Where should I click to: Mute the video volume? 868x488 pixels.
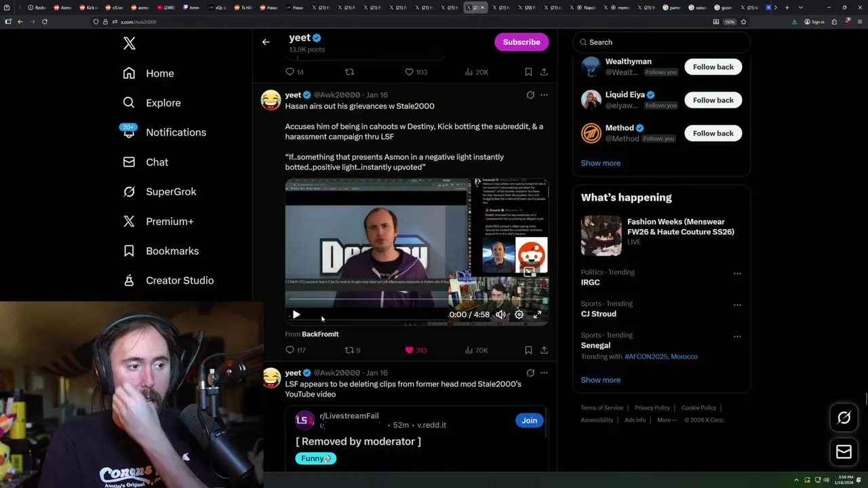click(500, 314)
